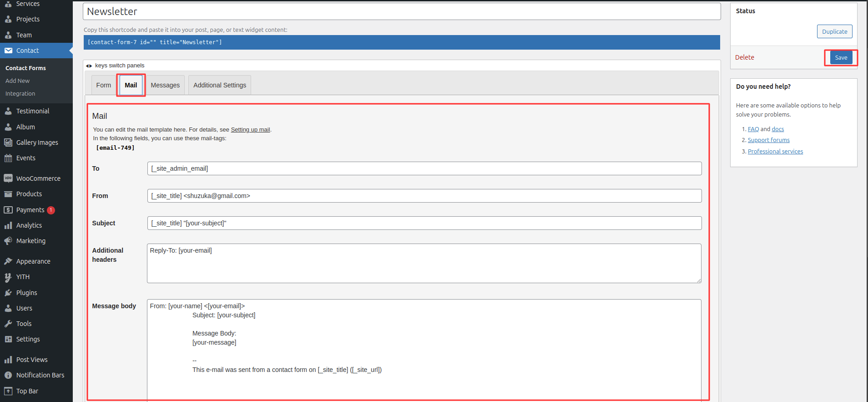The height and width of the screenshot is (402, 868).
Task: Click the Team sidebar icon
Action: pyautogui.click(x=8, y=35)
